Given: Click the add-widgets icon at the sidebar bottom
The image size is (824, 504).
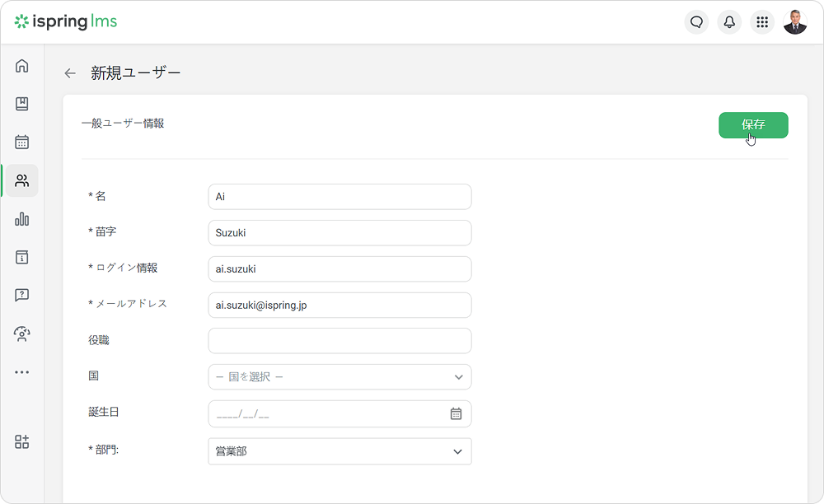Looking at the screenshot, I should [22, 442].
